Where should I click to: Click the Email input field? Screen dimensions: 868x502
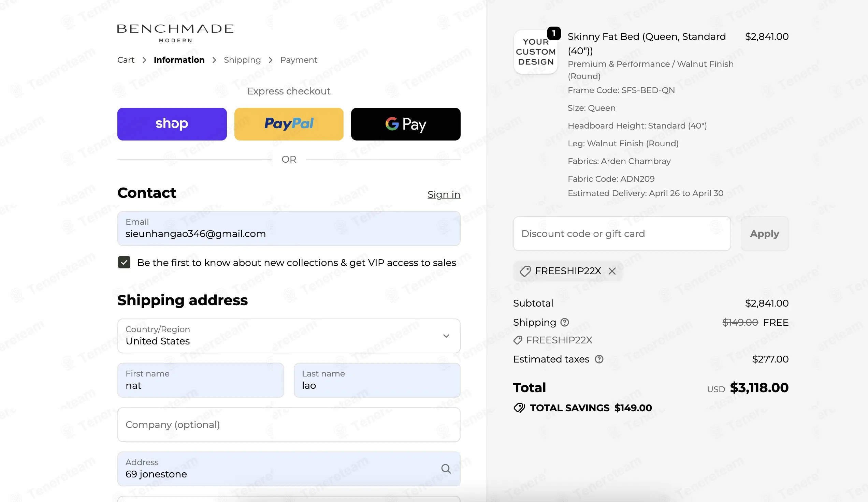click(x=289, y=228)
